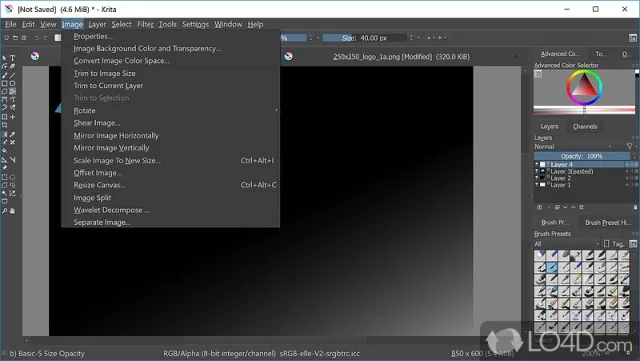This screenshot has width=640, height=361.
Task: Select the Freehand Brush tool
Action: 4,75
